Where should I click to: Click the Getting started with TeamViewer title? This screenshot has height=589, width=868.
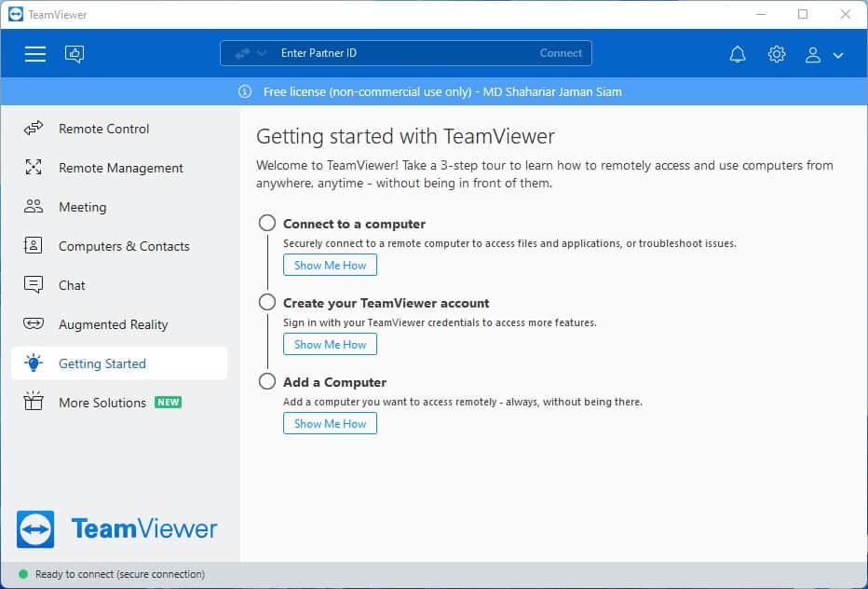pyautogui.click(x=405, y=136)
